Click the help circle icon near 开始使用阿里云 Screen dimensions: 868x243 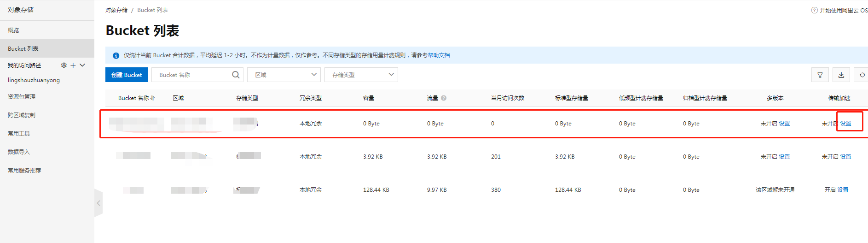point(814,10)
